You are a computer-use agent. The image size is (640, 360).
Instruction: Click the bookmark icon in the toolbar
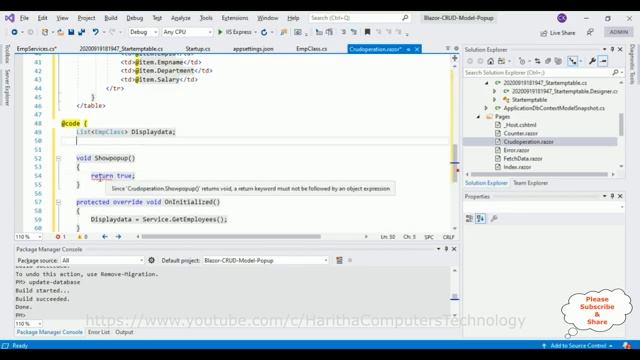coord(367,32)
